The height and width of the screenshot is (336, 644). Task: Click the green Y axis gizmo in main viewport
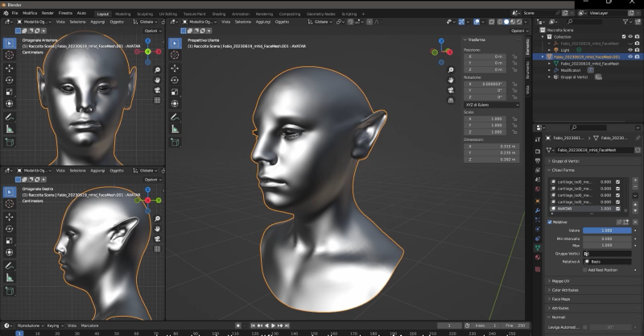(434, 52)
